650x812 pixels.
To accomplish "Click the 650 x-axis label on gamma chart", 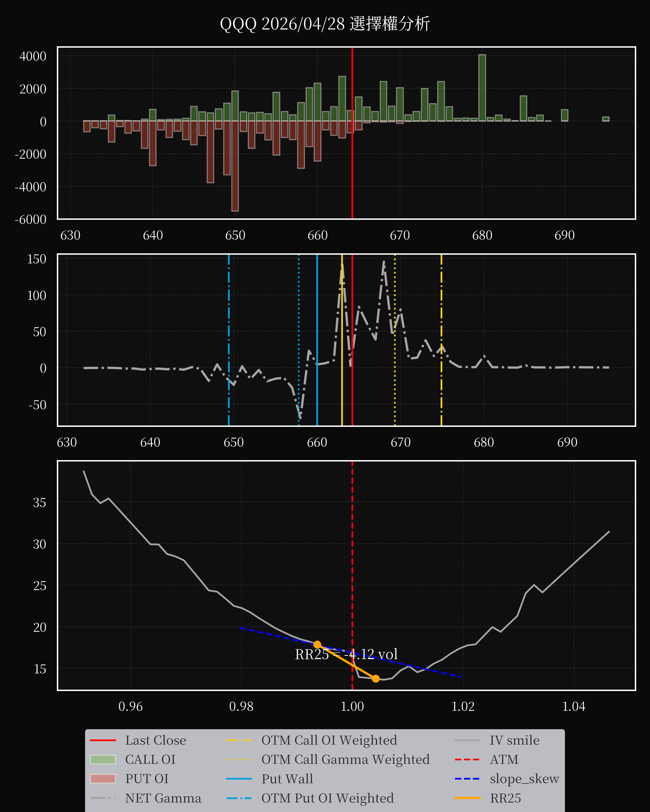I will [x=234, y=442].
